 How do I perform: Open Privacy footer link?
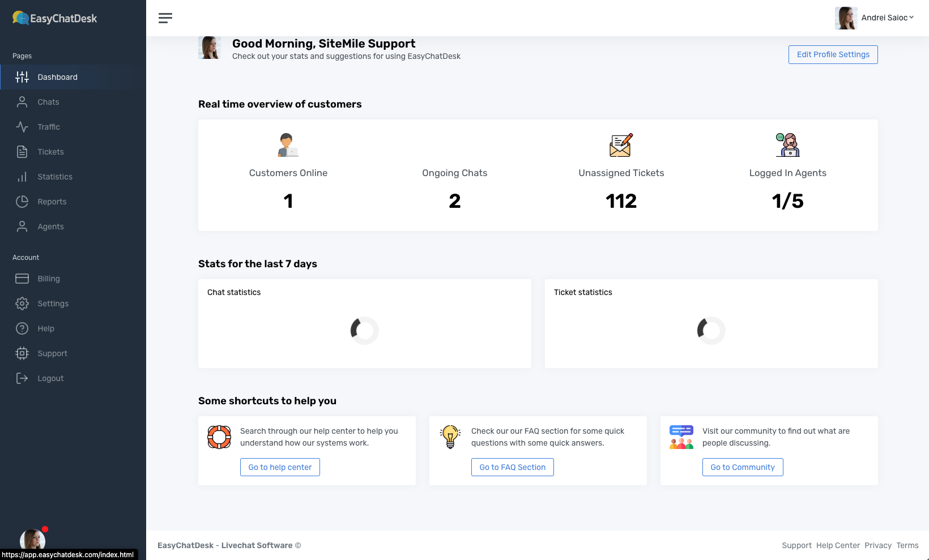(878, 545)
